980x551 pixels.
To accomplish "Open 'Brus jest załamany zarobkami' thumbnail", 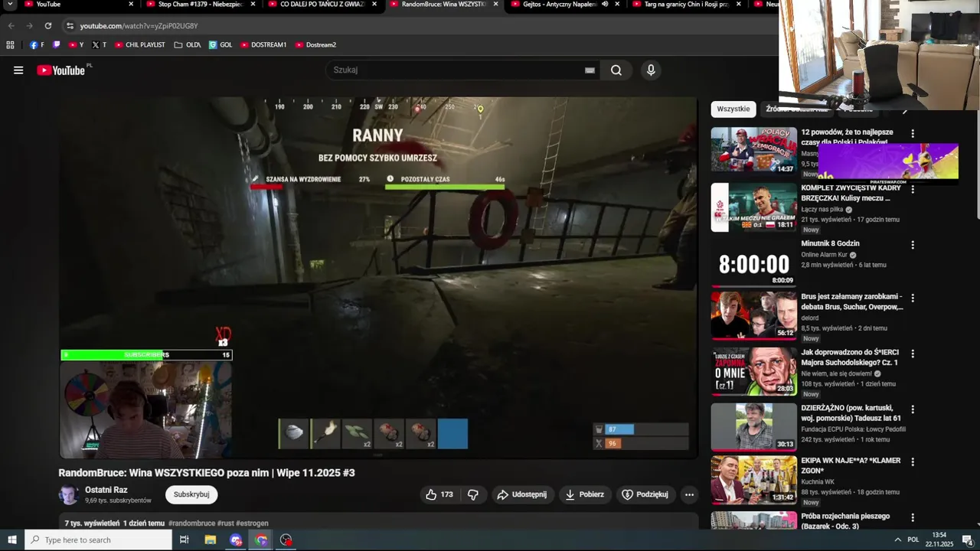I will pyautogui.click(x=754, y=315).
